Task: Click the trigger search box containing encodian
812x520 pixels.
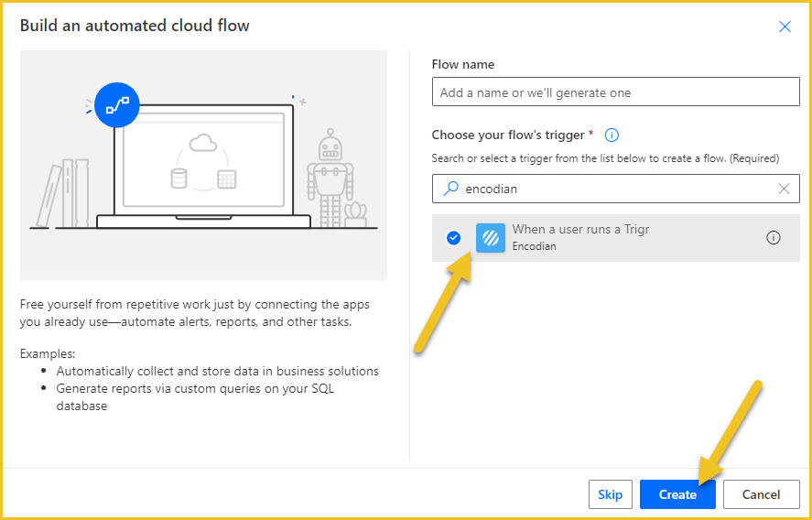Action: [616, 189]
